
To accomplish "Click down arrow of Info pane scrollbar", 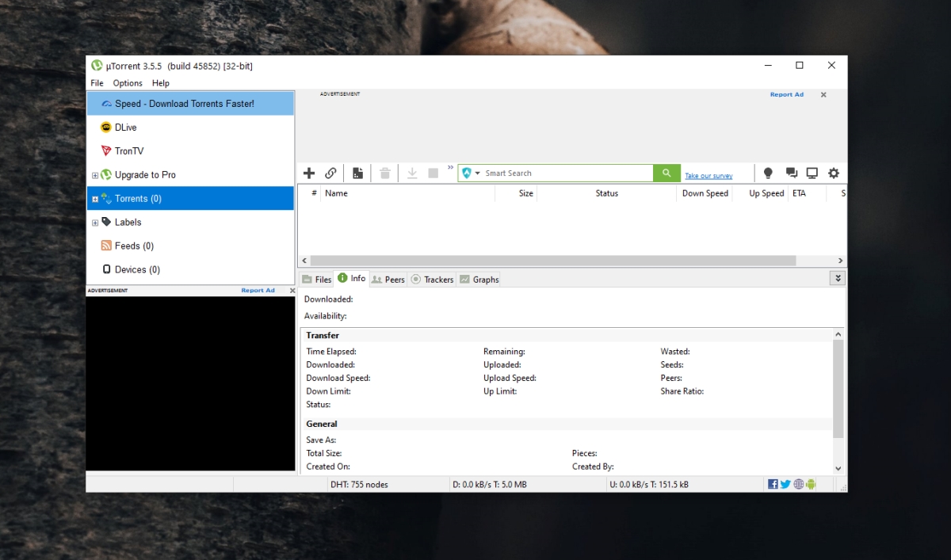I will pos(838,468).
